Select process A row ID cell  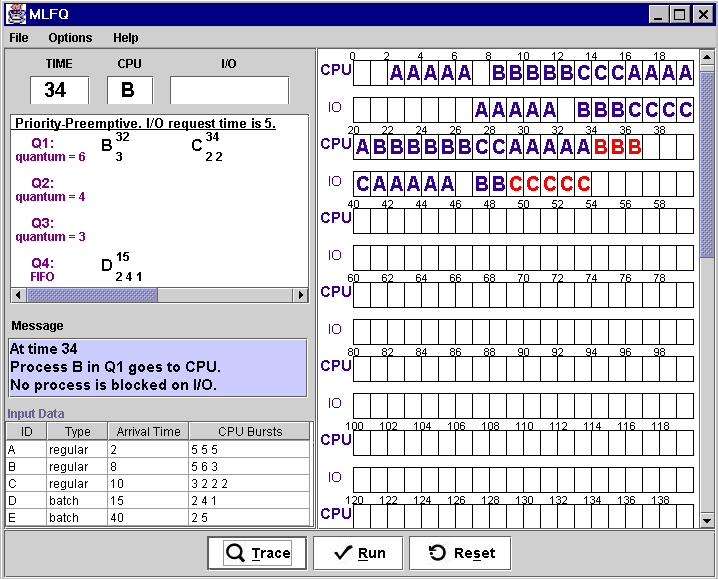click(27, 449)
